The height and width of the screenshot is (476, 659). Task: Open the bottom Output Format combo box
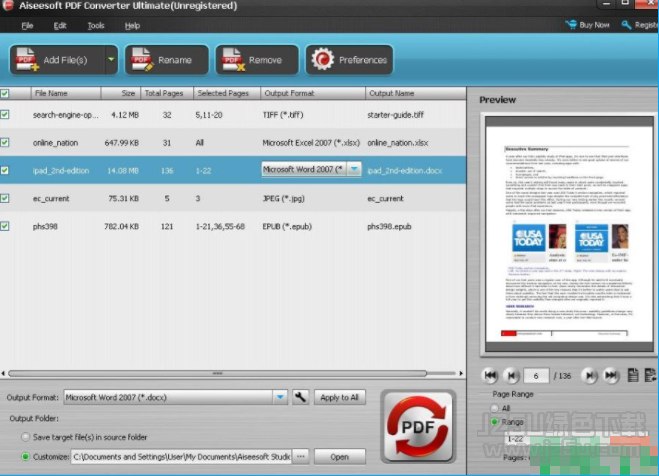pyautogui.click(x=176, y=397)
